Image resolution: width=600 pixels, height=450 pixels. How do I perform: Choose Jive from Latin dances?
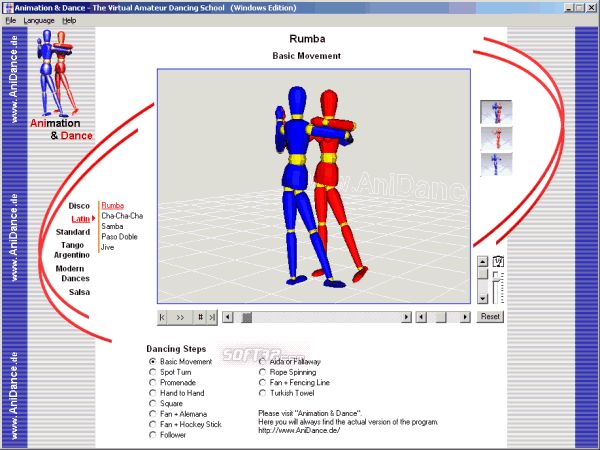click(x=108, y=247)
